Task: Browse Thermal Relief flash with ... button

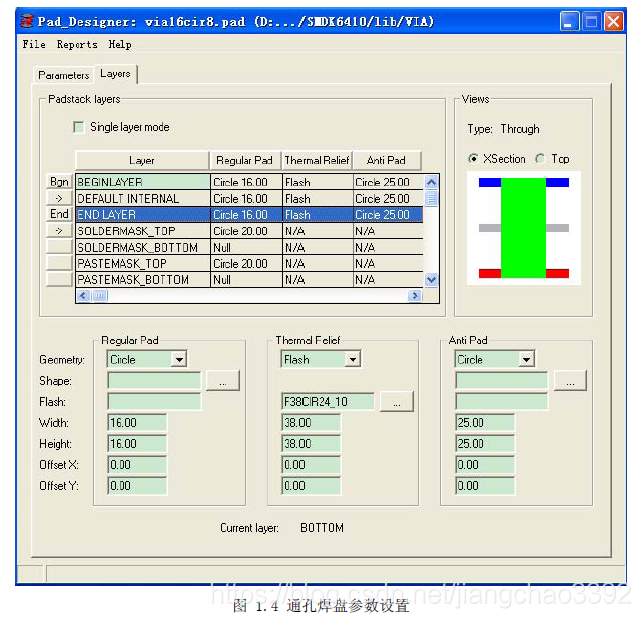Action: click(x=396, y=402)
